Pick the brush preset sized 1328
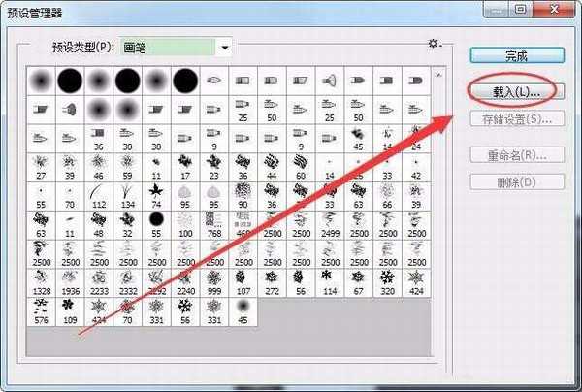Viewport: 582px width, 392px height. click(41, 281)
